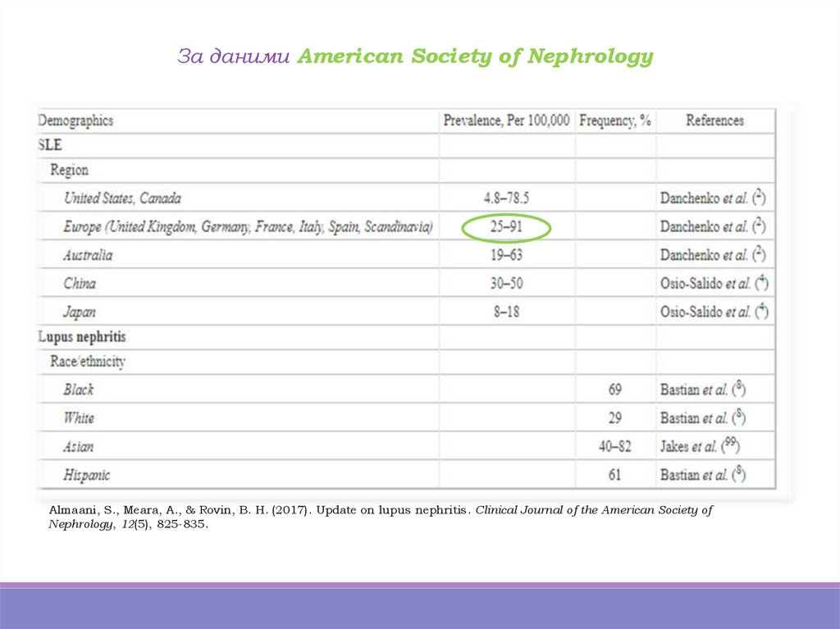Click the circled prevalence value '25–91'
The image size is (840, 629).
[506, 227]
